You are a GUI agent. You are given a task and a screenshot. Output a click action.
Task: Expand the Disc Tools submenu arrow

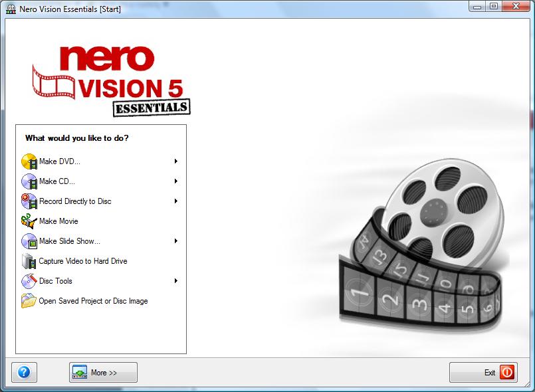pyautogui.click(x=175, y=281)
